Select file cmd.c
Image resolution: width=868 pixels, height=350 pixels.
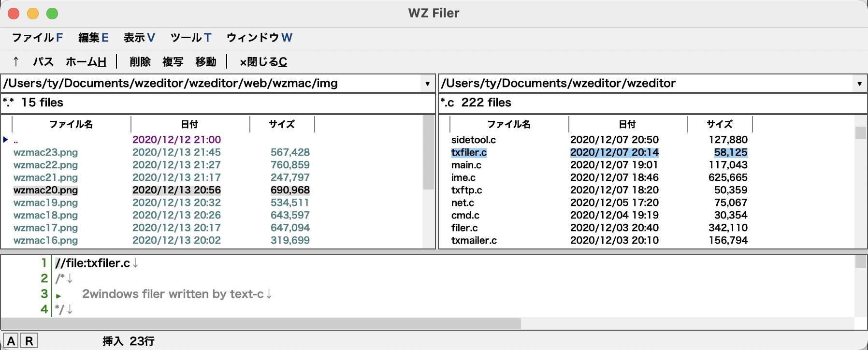(x=465, y=215)
